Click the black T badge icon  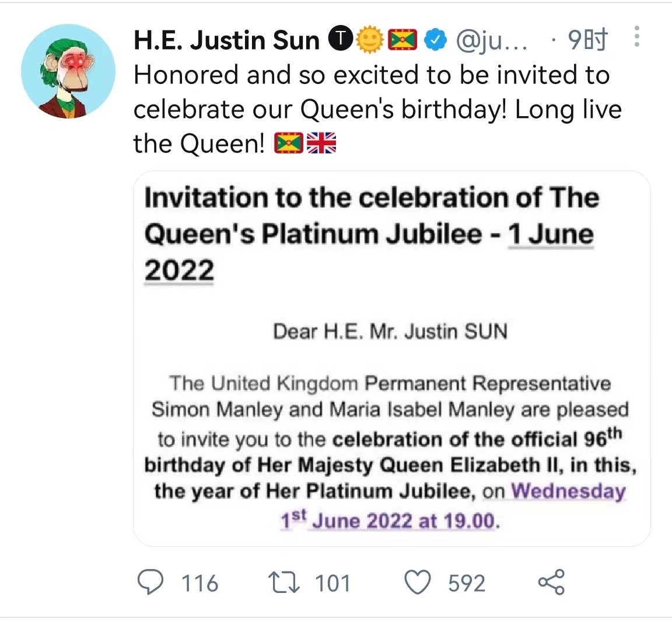(x=340, y=39)
